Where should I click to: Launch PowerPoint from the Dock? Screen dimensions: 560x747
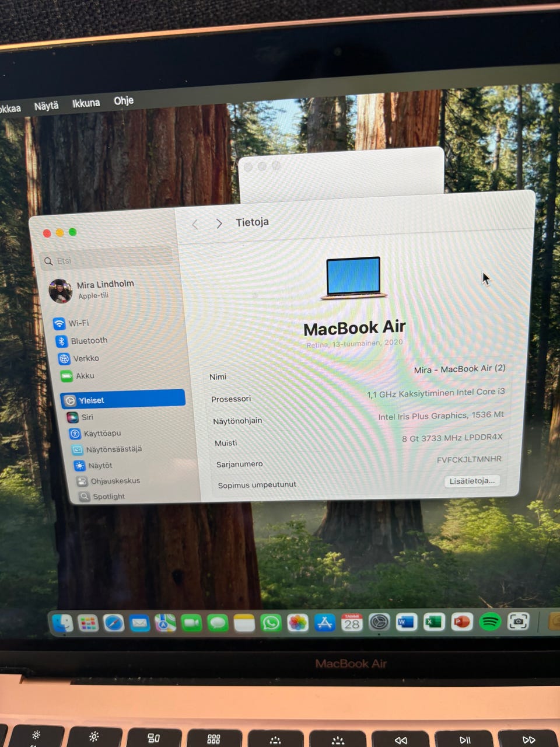461,622
